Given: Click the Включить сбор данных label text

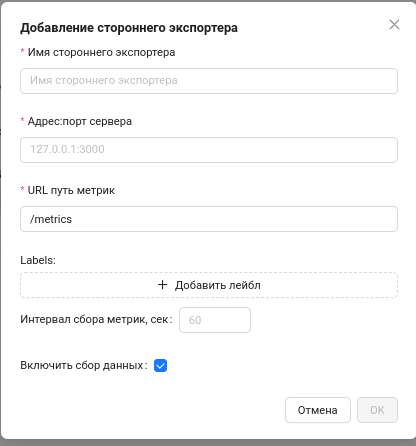Looking at the screenshot, I should tap(84, 365).
